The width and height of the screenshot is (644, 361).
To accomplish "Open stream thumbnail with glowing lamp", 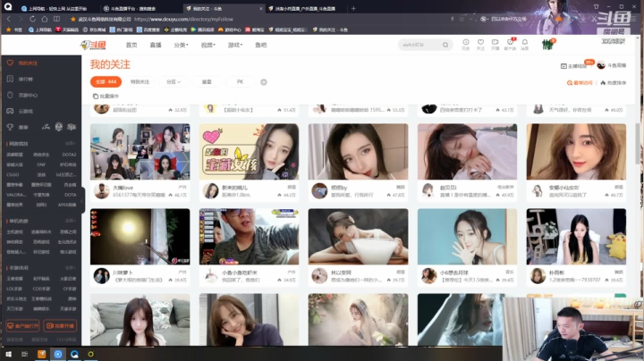I will pos(140,237).
